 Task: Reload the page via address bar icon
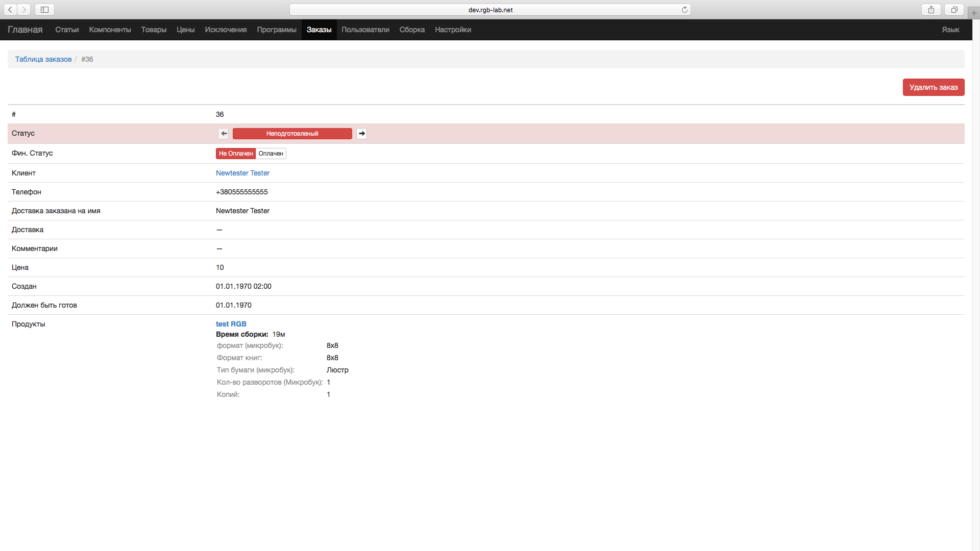[x=684, y=10]
